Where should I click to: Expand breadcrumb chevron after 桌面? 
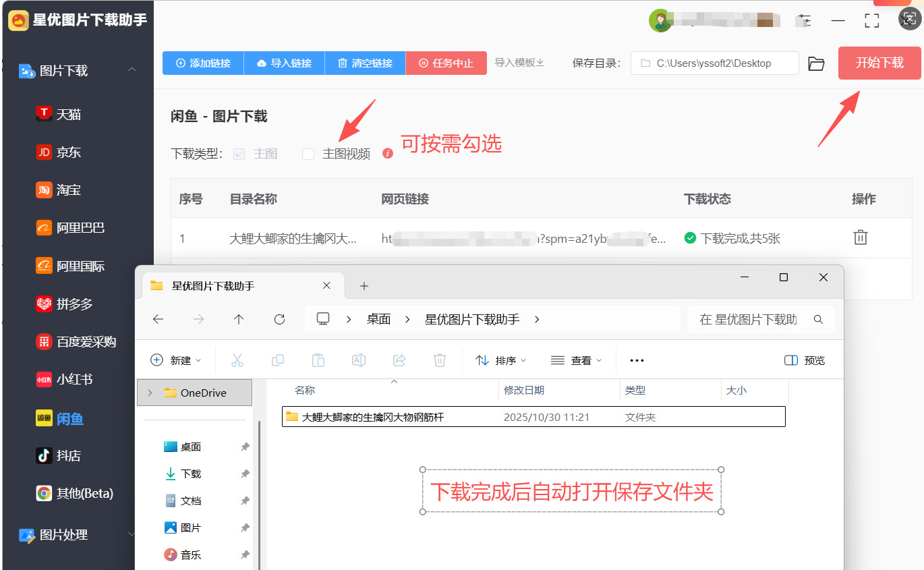[407, 319]
